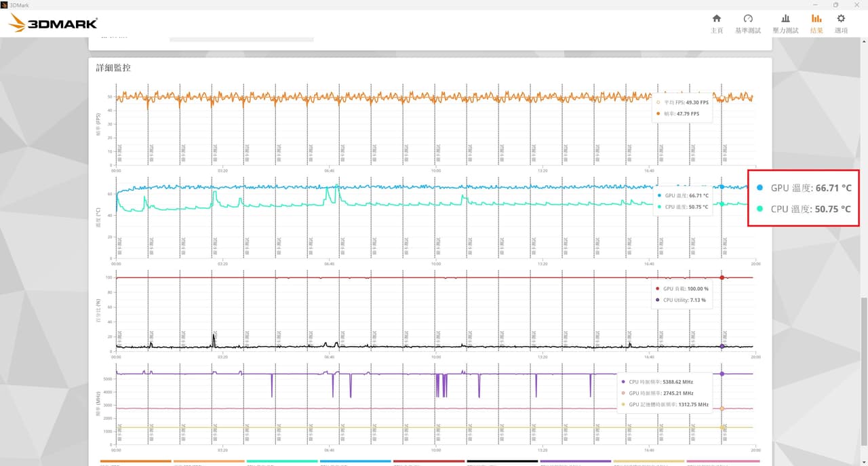Screen dimensions: 868x466
Task: Toggle the orange frame rate legend bar
Action: tap(135, 461)
